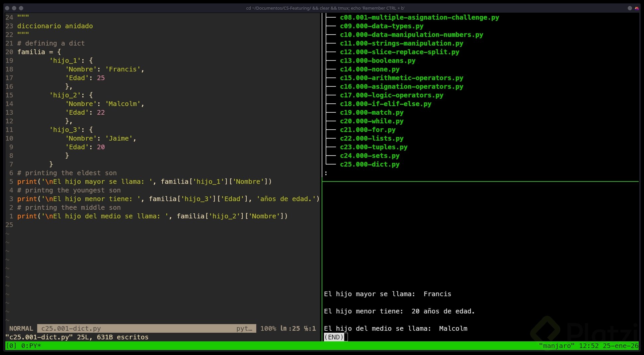The height and width of the screenshot is (355, 644).
Task: Click c21.000-for.py in the tree
Action: (x=368, y=130)
